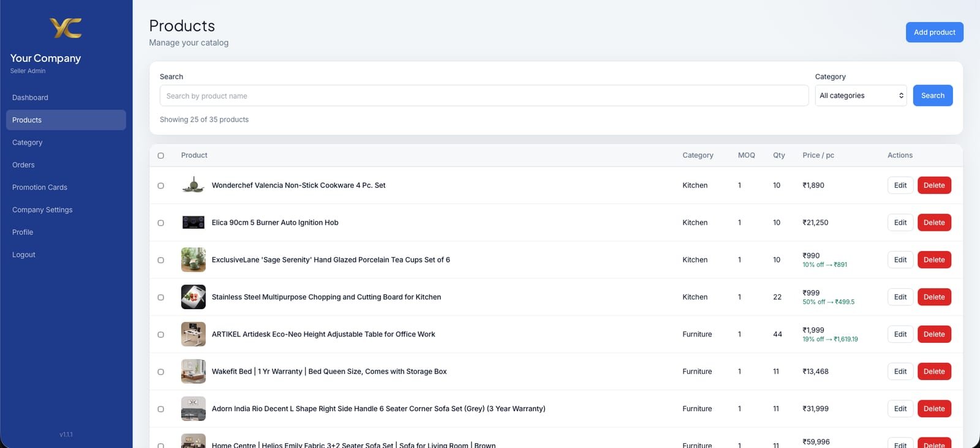Delete the Elica Hob product
This screenshot has height=448, width=980.
click(x=934, y=223)
